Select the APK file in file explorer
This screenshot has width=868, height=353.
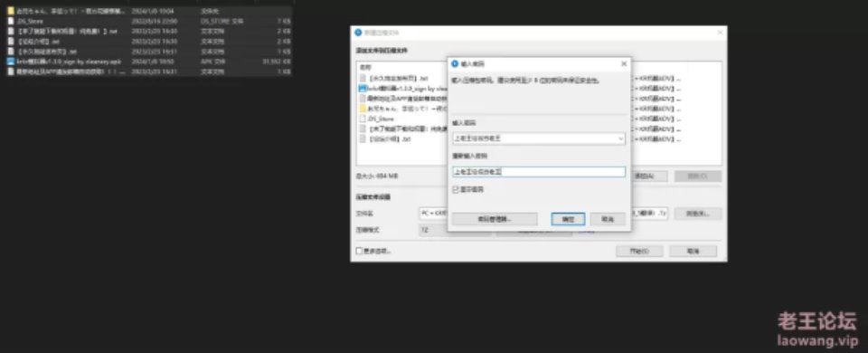149,62
